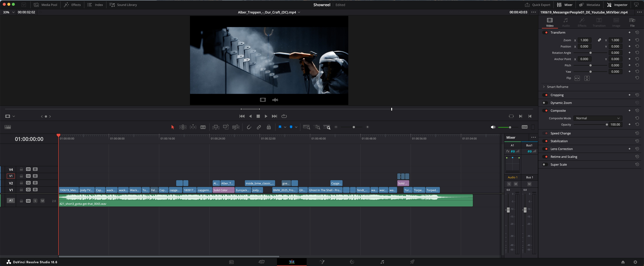
Task: Switch to Inspector Effects tab
Action: click(582, 22)
